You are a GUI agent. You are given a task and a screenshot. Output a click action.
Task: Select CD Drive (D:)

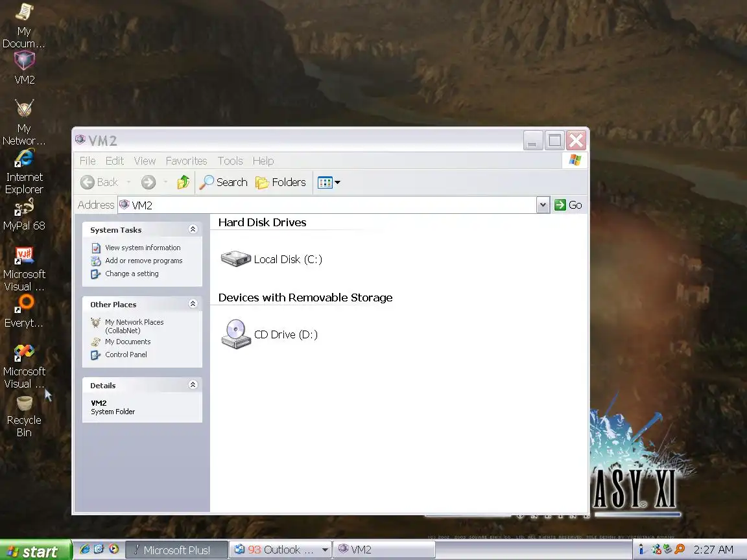(x=269, y=334)
